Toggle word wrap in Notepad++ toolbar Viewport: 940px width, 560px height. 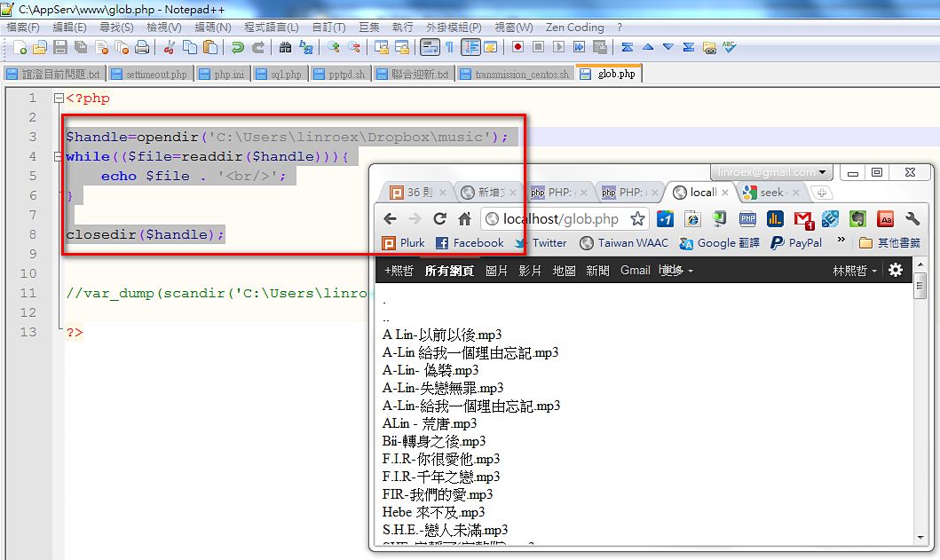(x=430, y=47)
